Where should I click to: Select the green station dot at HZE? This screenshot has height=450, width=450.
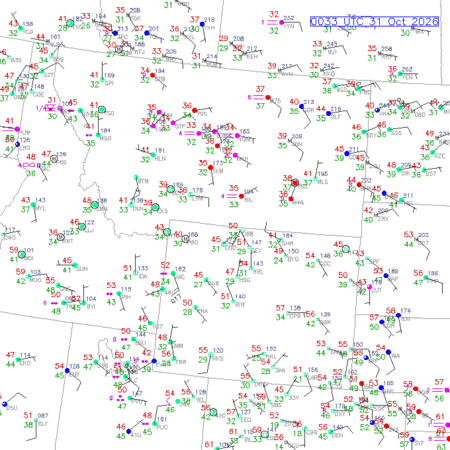coord(432,152)
